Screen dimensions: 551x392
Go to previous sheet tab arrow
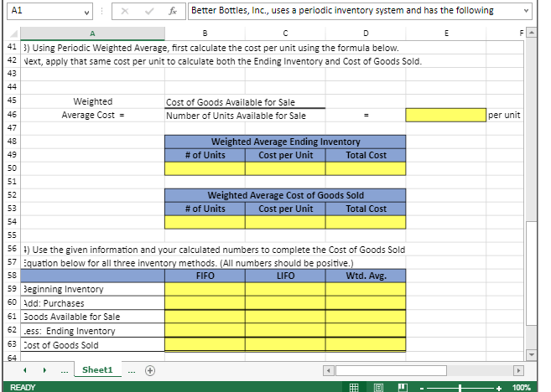[25, 370]
